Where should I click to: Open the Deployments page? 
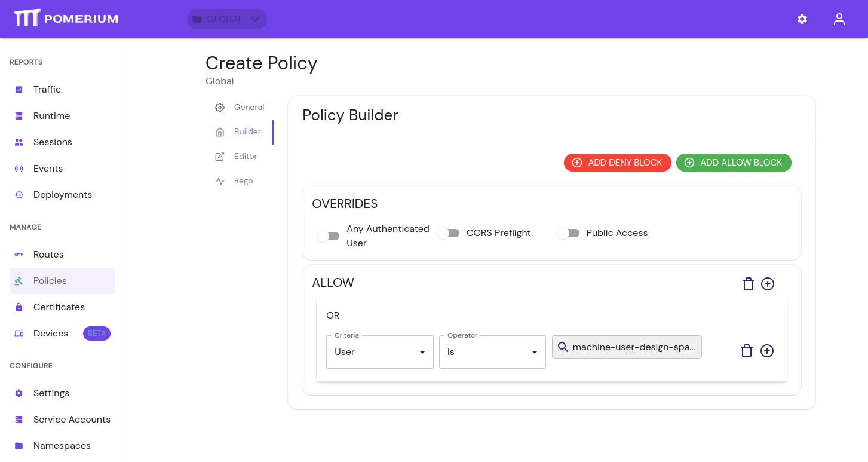[63, 194]
